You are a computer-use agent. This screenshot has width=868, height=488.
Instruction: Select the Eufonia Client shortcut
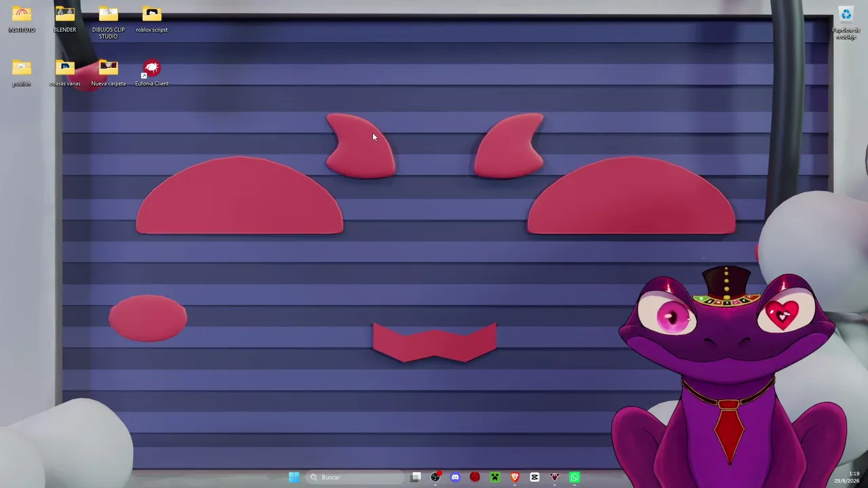tap(152, 74)
